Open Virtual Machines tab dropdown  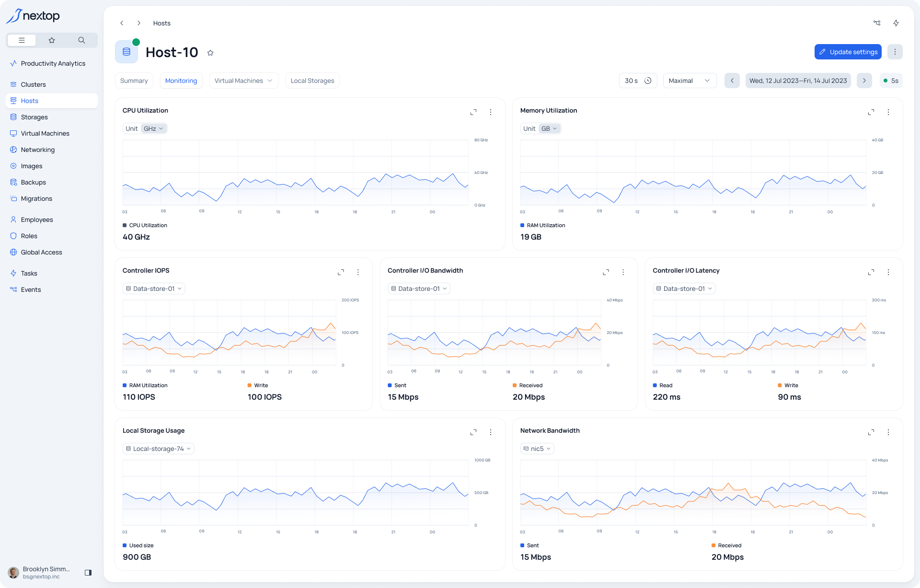[244, 81]
